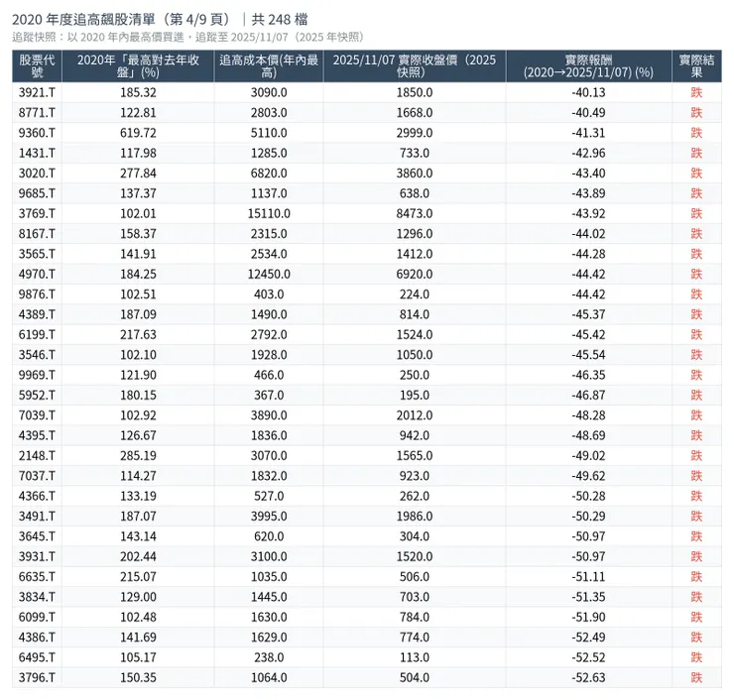This screenshot has height=700, width=734.
Task: Click return value -40.13
Action: point(588,92)
